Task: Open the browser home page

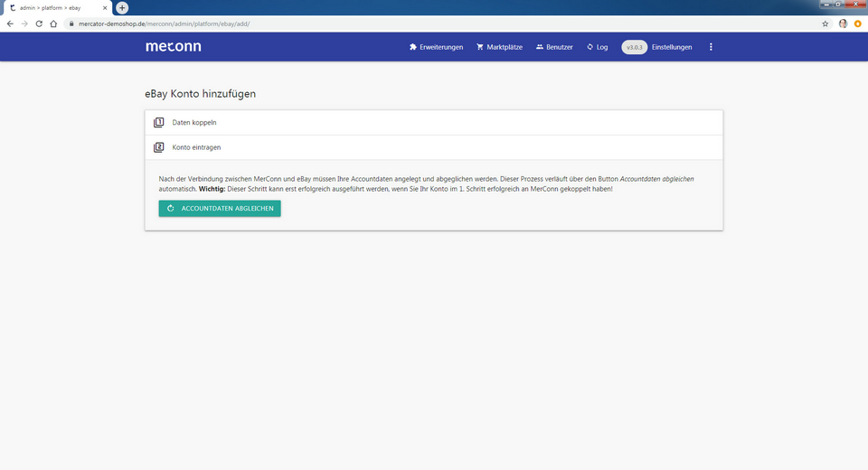Action: [x=53, y=23]
